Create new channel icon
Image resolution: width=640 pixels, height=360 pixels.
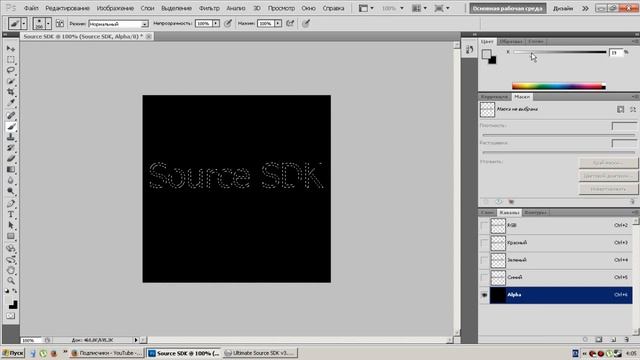click(x=613, y=339)
